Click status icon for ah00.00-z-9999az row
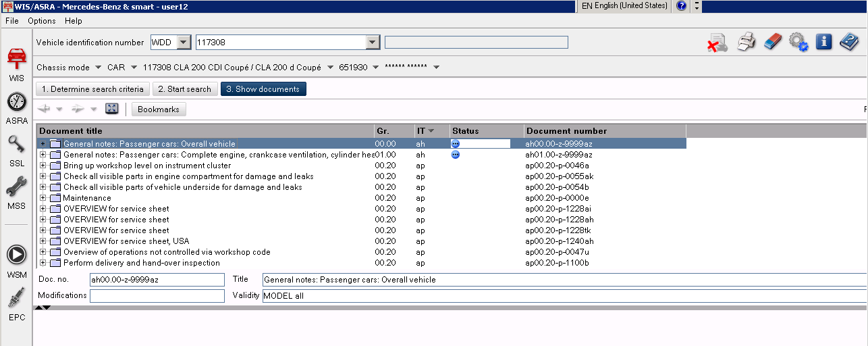Viewport: 868px width, 346px height. [x=456, y=143]
